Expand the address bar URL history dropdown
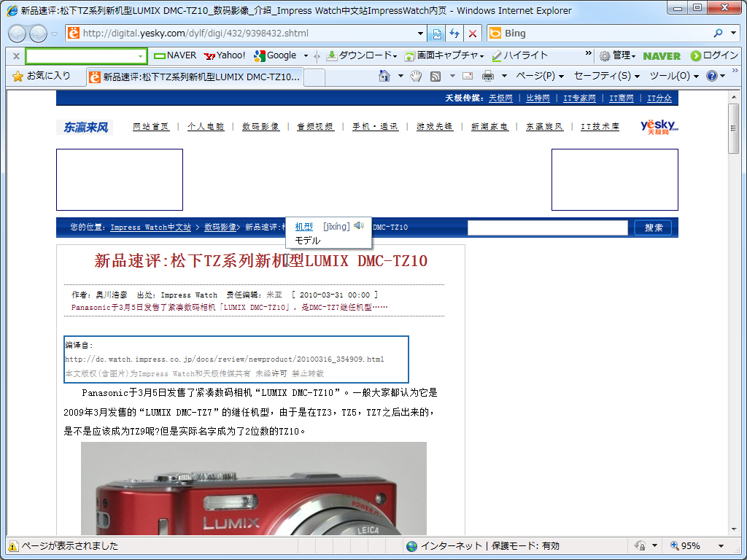 point(420,34)
